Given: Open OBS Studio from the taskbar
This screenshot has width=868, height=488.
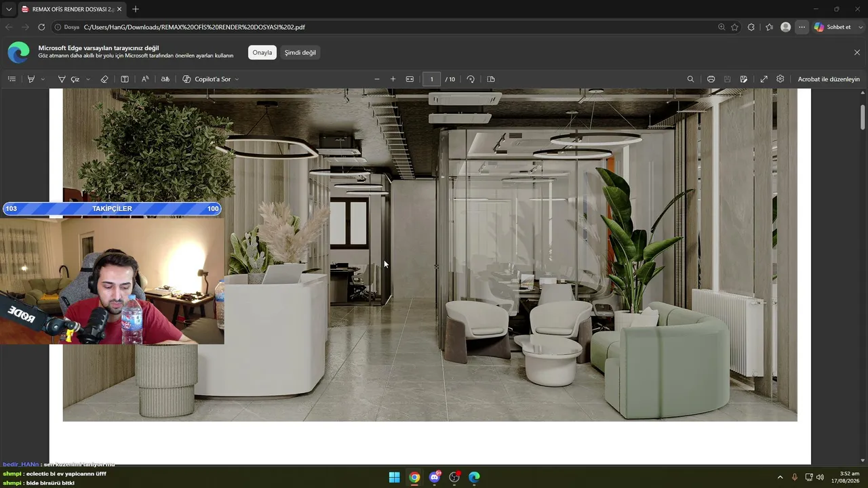Looking at the screenshot, I should 454,477.
